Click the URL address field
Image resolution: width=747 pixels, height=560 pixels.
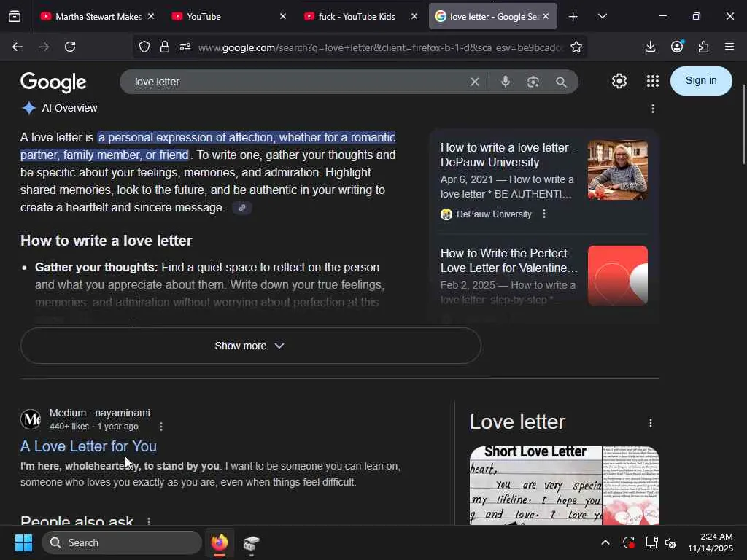pyautogui.click(x=381, y=47)
